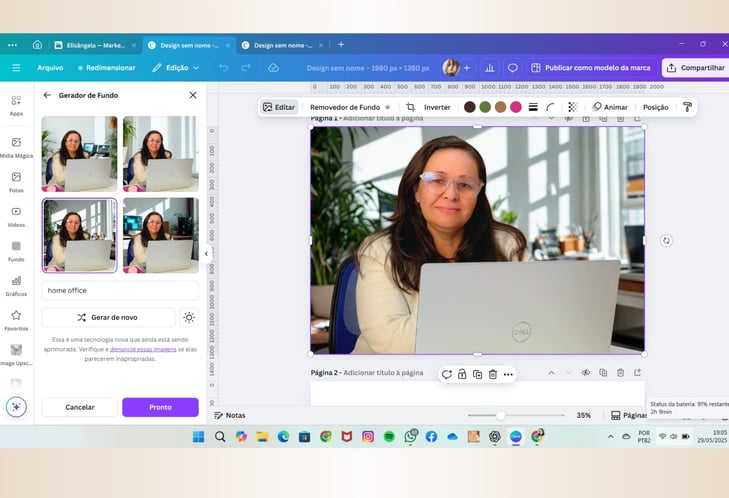Open the Gráficos sidebar panel
Screen dimensions: 729x498
click(x=16, y=286)
